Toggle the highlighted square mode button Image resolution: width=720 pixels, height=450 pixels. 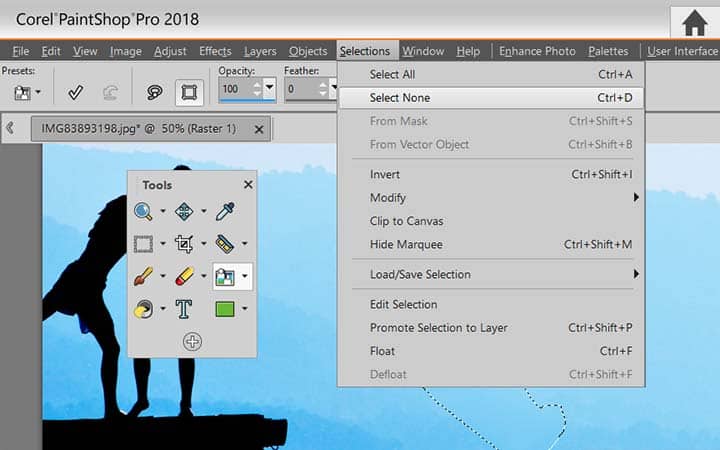[189, 92]
